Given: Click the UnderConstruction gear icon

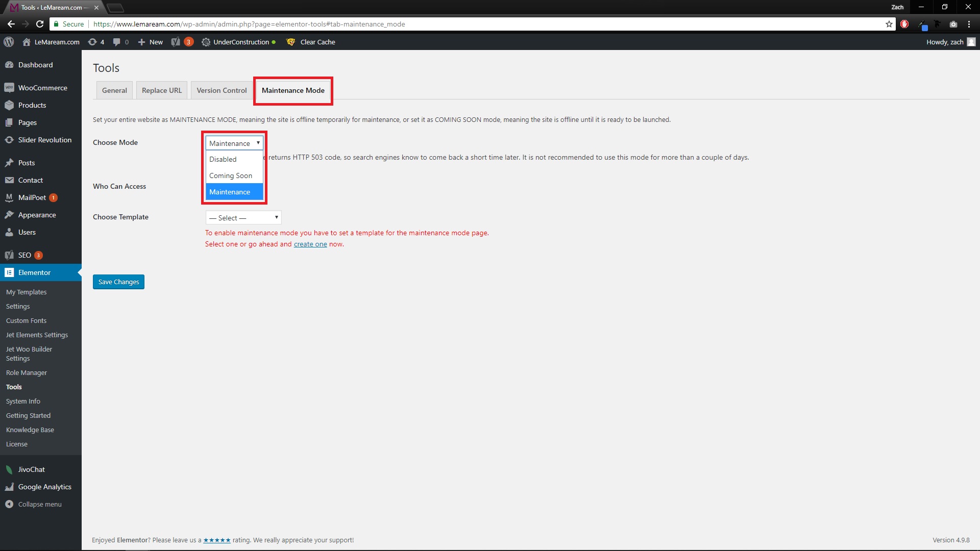Looking at the screenshot, I should pyautogui.click(x=206, y=42).
